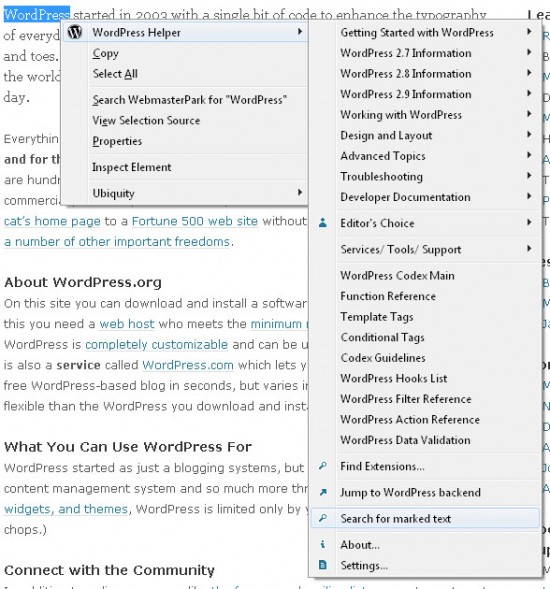Viewport: 550px width, 589px height.
Task: Expand the arrow beside Developer Documentation
Action: (529, 196)
